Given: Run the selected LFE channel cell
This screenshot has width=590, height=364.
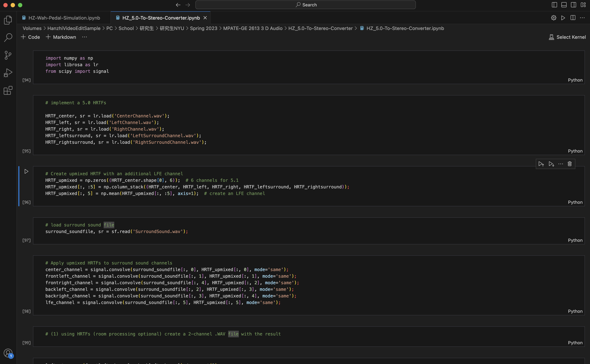Looking at the screenshot, I should (26, 171).
